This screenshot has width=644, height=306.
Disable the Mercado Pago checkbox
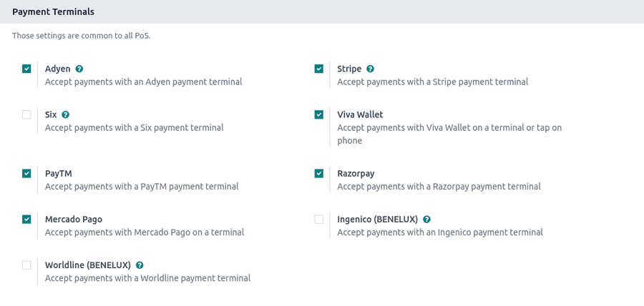click(26, 219)
